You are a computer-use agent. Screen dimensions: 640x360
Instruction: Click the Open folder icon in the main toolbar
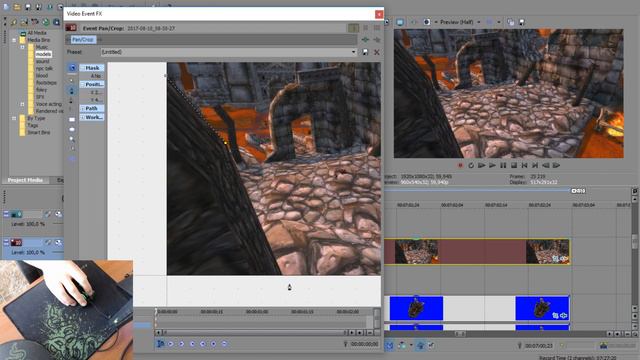tap(17, 7)
